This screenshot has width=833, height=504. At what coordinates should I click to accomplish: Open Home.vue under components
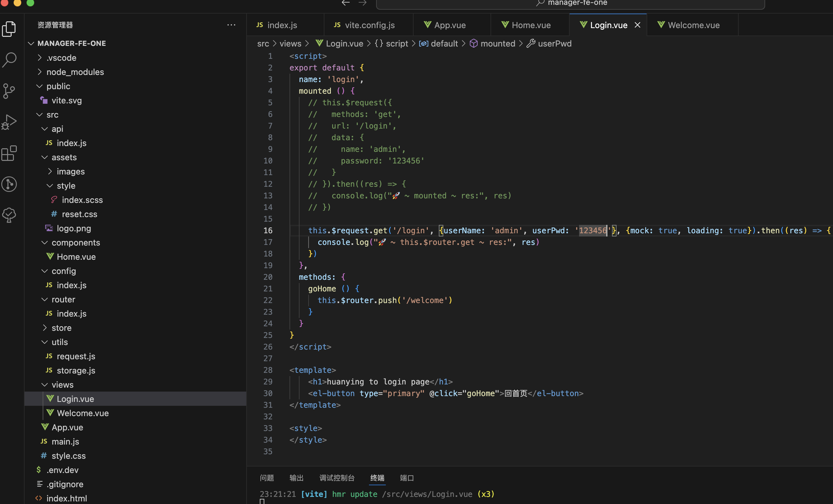click(135, 257)
